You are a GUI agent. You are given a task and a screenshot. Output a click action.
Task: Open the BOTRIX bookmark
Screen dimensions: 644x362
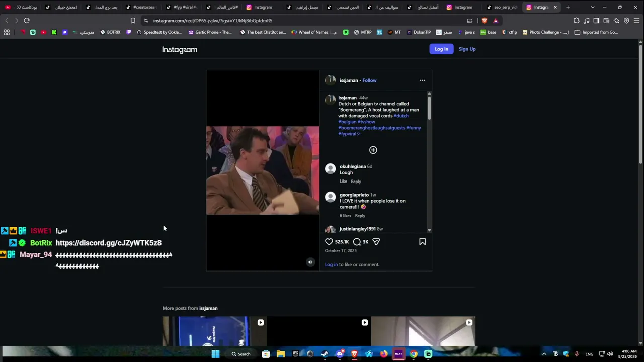click(110, 32)
